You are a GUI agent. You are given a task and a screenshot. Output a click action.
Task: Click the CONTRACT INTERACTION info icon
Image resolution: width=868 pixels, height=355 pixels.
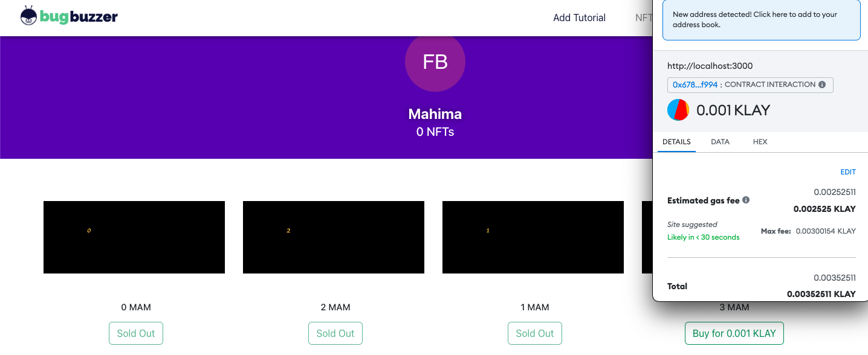coord(822,85)
